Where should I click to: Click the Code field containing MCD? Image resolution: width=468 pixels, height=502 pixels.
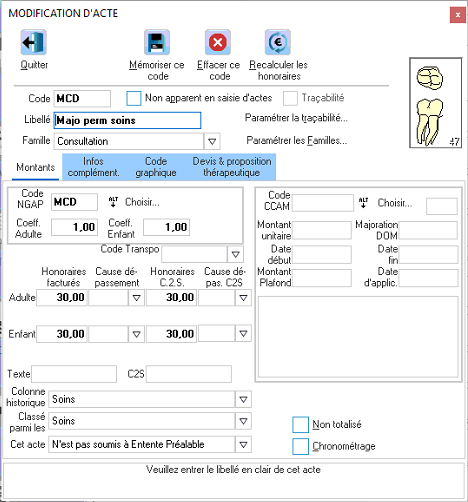point(82,99)
